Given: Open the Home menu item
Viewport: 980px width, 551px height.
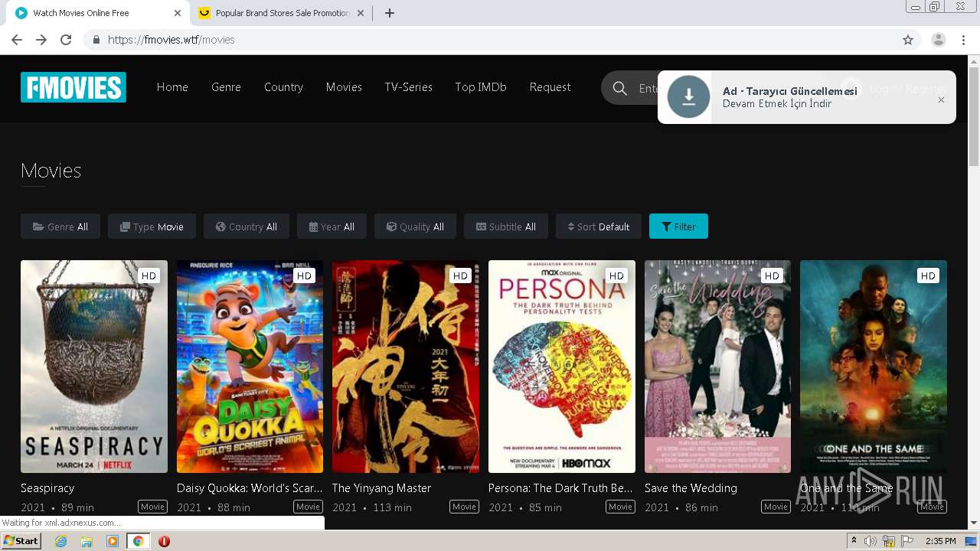Looking at the screenshot, I should click(x=172, y=87).
